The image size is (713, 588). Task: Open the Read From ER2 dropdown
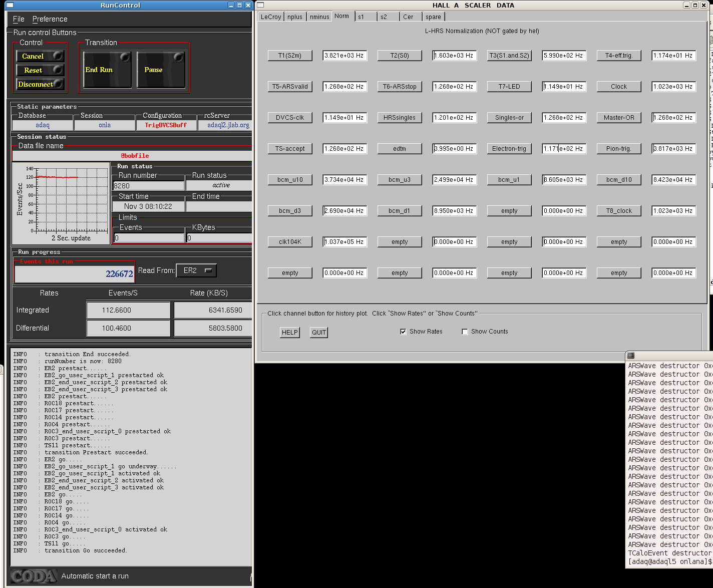click(196, 270)
